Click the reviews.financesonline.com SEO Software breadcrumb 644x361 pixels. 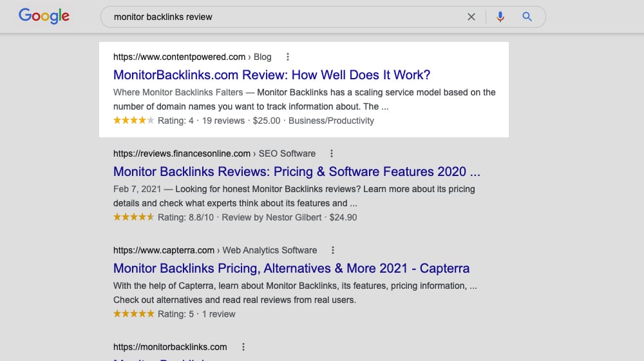coord(214,153)
